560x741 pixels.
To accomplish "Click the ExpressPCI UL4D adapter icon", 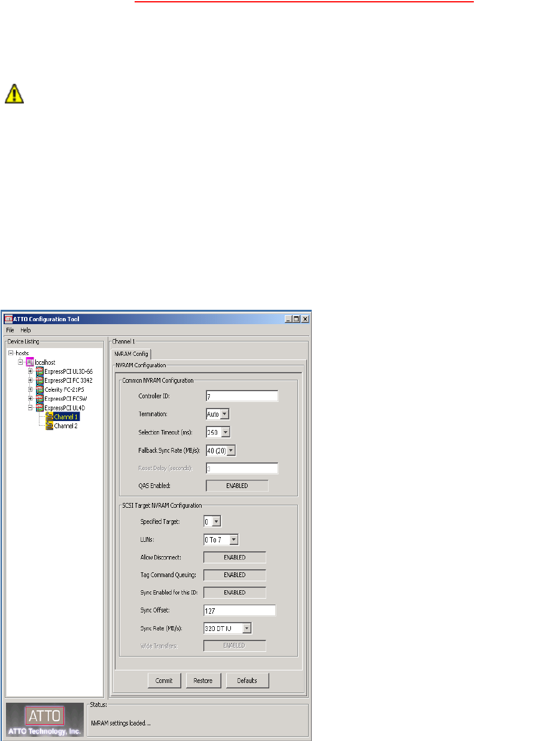I will click(x=40, y=408).
